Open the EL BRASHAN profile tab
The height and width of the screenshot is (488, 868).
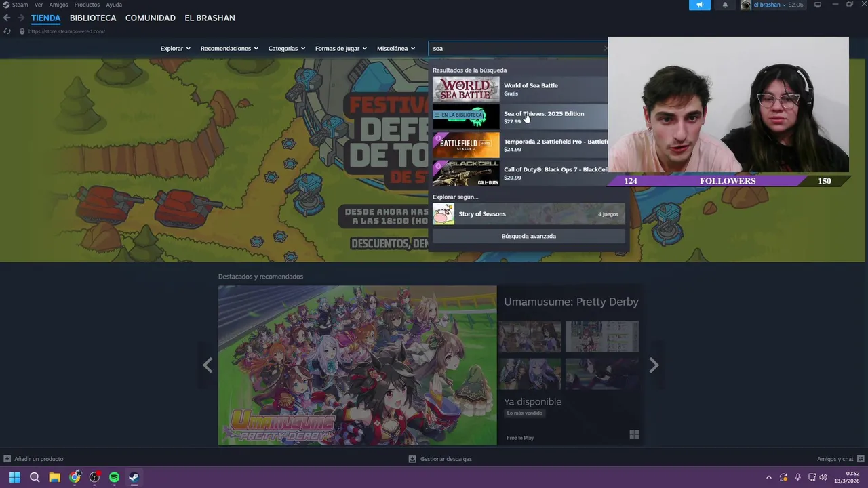210,18
